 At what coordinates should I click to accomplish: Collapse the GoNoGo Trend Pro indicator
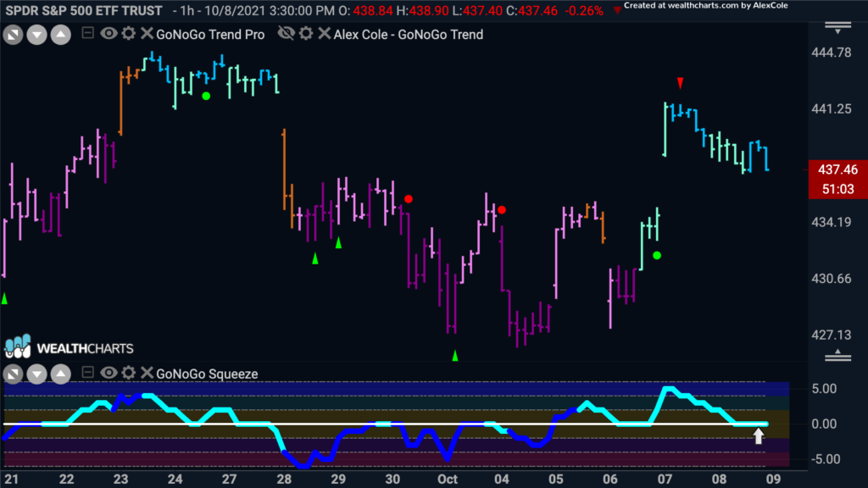(x=87, y=33)
